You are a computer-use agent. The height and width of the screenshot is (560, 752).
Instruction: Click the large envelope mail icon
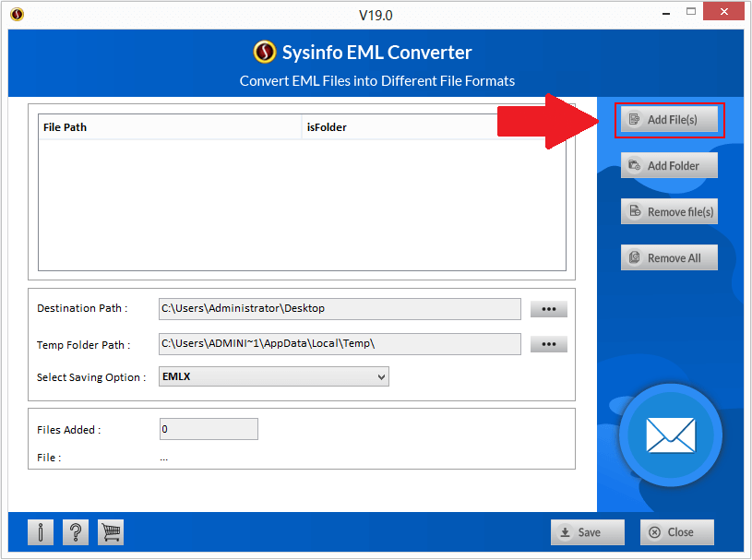click(671, 435)
